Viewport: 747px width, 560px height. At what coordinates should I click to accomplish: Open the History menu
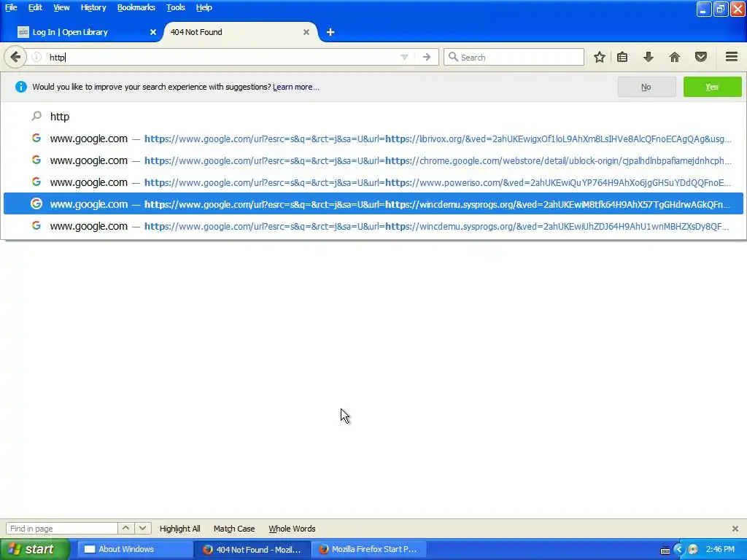pos(93,7)
